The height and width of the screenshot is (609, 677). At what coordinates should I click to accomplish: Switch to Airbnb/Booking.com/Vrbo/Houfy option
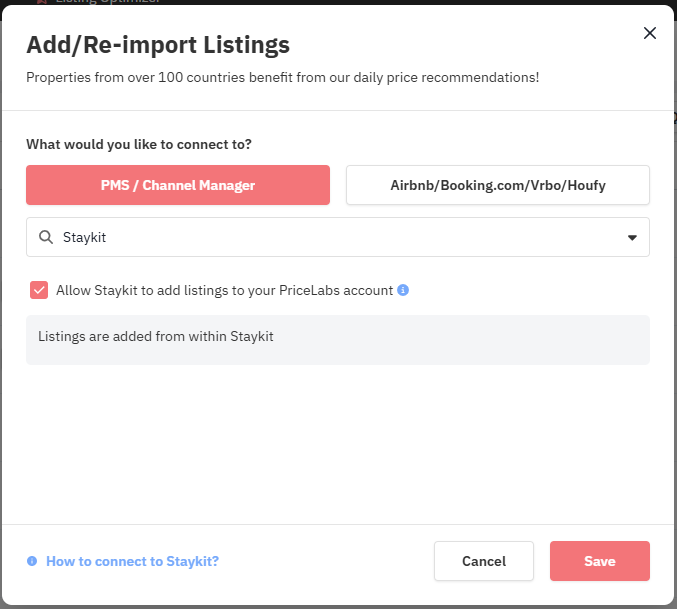(497, 185)
